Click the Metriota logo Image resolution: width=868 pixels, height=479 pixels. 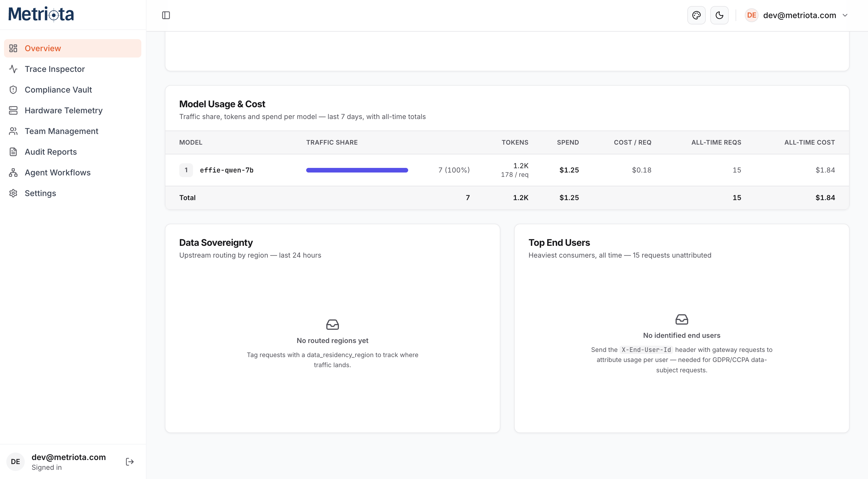click(x=41, y=14)
